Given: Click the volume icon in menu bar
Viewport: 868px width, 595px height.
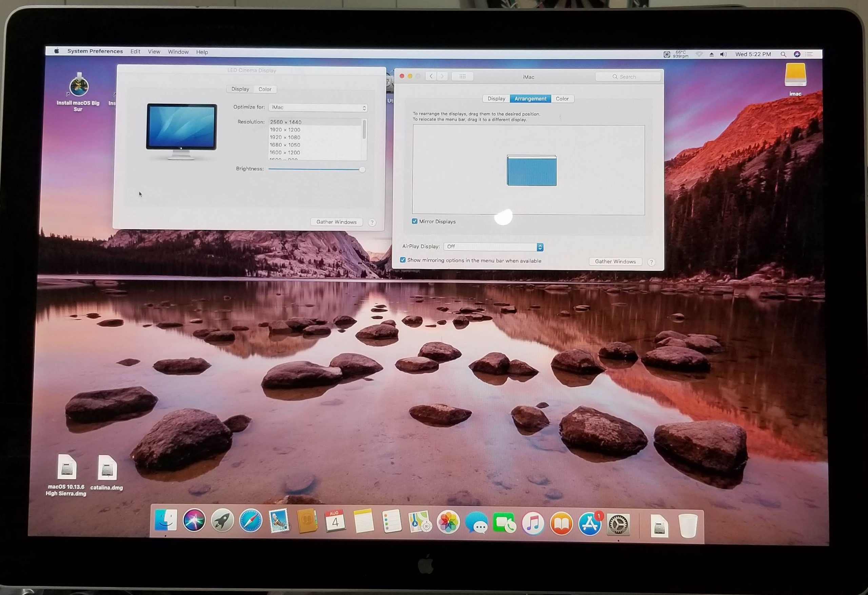Looking at the screenshot, I should tap(723, 55).
